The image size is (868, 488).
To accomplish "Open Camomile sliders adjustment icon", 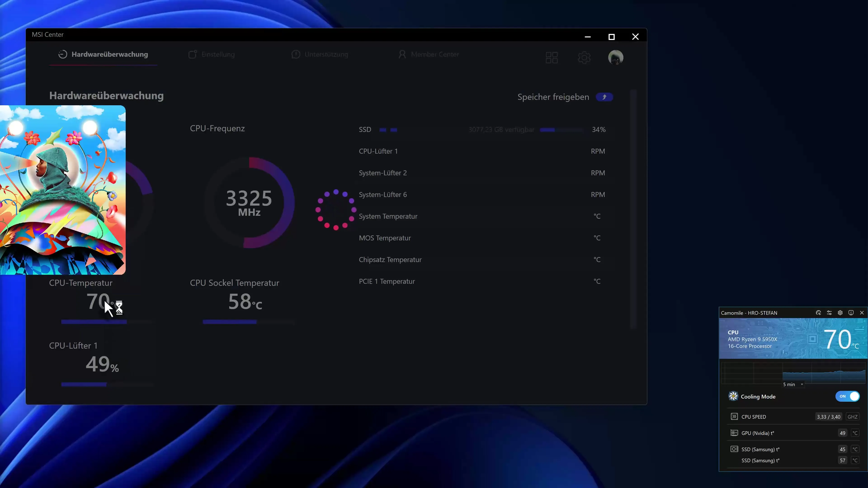I will click(829, 312).
